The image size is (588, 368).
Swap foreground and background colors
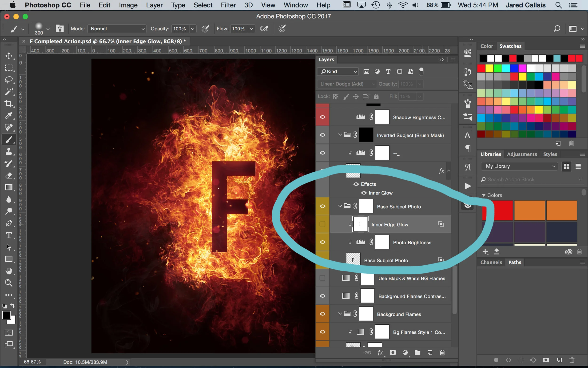click(12, 305)
